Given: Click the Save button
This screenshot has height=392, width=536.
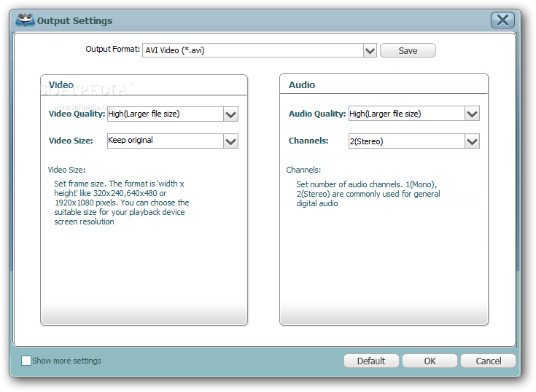Looking at the screenshot, I should [408, 50].
